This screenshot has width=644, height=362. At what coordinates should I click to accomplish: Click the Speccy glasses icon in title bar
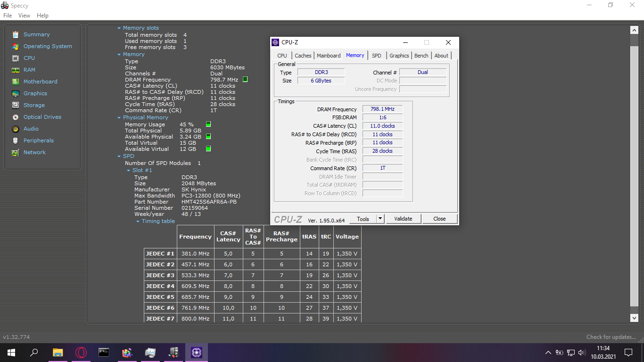pos(5,6)
